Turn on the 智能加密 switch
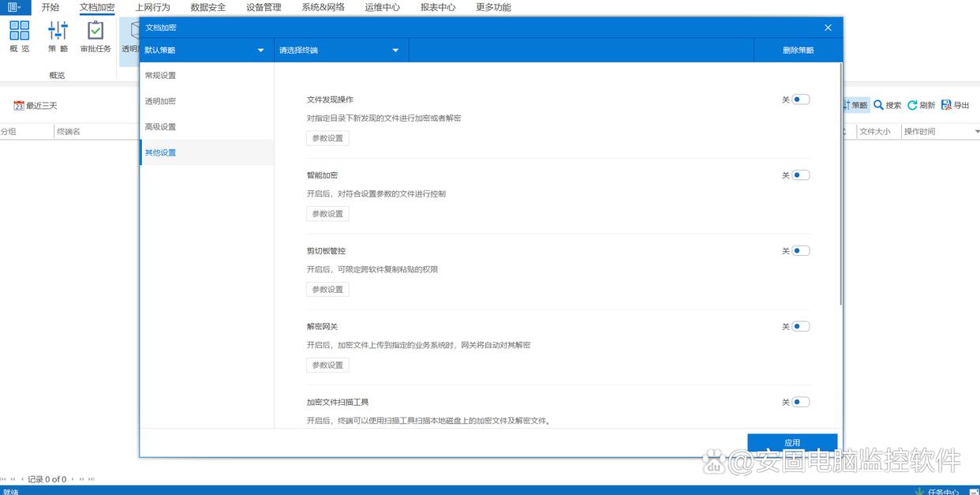The height and width of the screenshot is (495, 980). (801, 175)
